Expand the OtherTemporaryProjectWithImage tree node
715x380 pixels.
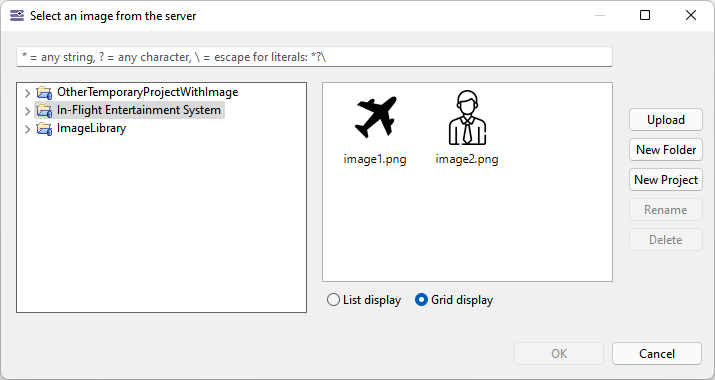coord(27,93)
